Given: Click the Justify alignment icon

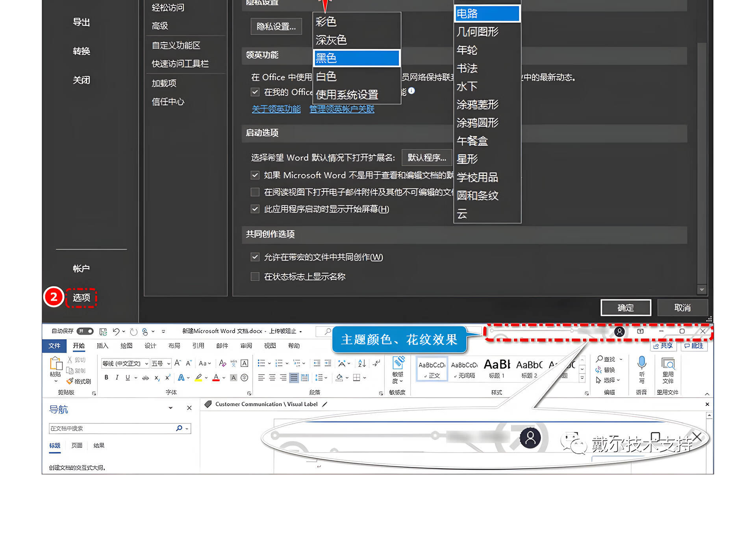Looking at the screenshot, I should 294,378.
